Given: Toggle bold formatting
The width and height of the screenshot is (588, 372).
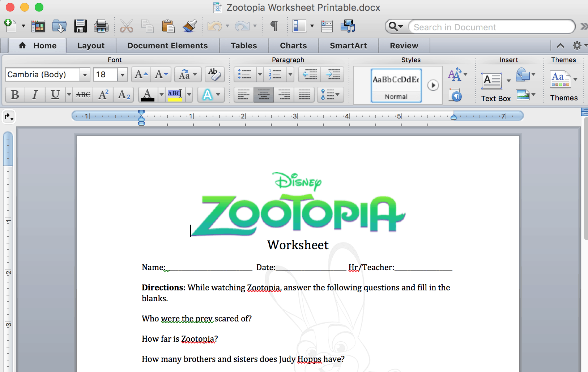Looking at the screenshot, I should click(x=15, y=95).
